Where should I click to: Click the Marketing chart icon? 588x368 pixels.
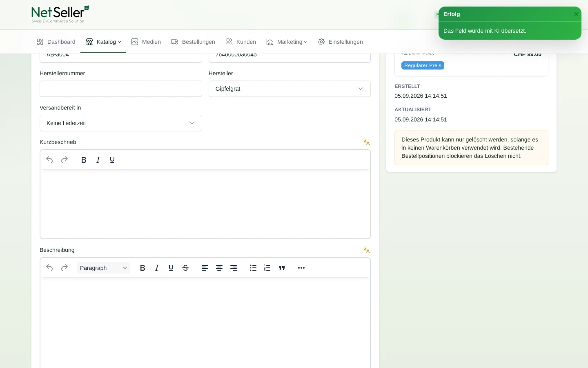(270, 42)
